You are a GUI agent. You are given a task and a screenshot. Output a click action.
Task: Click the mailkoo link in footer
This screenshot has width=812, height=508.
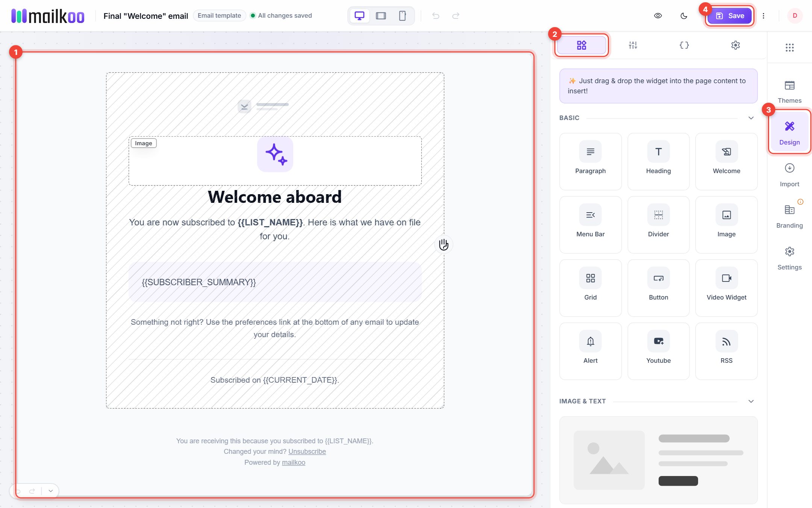(x=294, y=462)
